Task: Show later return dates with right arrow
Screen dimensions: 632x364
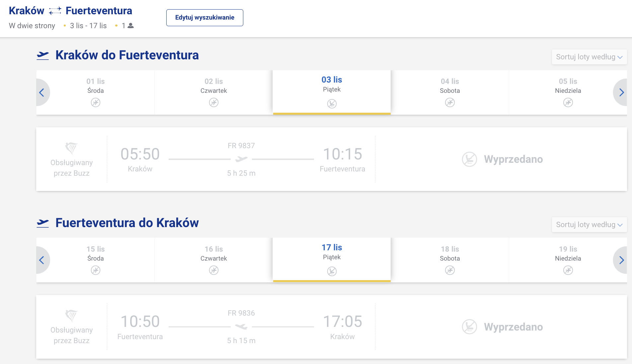Action: pos(620,260)
